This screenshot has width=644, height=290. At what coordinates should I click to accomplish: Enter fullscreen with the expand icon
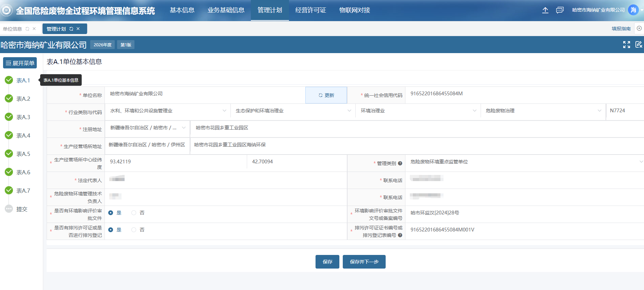tap(626, 45)
